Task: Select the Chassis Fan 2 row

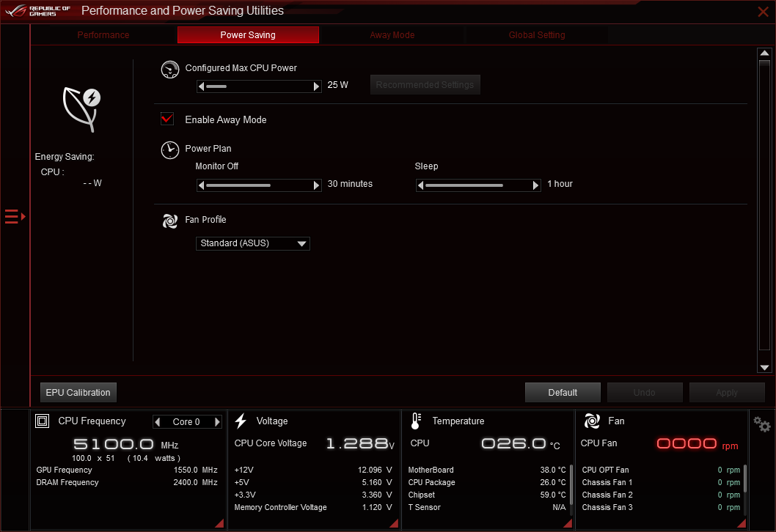Action: pos(661,495)
